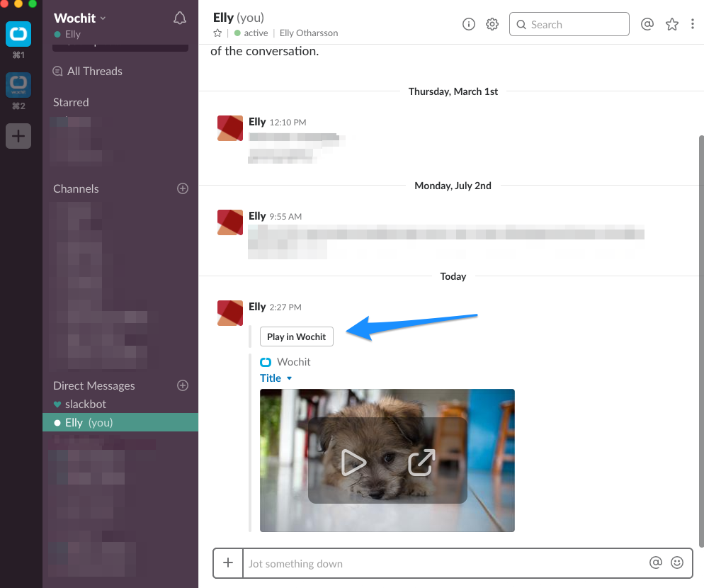The height and width of the screenshot is (588, 704).
Task: Click the Search field
Action: point(569,24)
